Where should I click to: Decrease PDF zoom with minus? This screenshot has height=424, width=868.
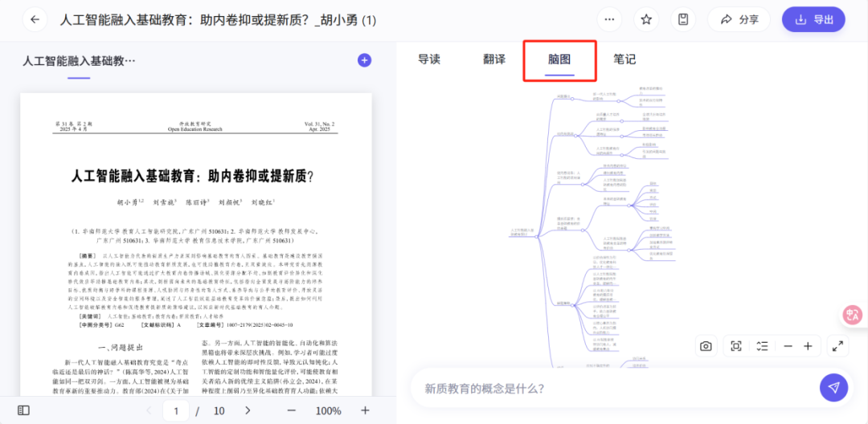292,410
